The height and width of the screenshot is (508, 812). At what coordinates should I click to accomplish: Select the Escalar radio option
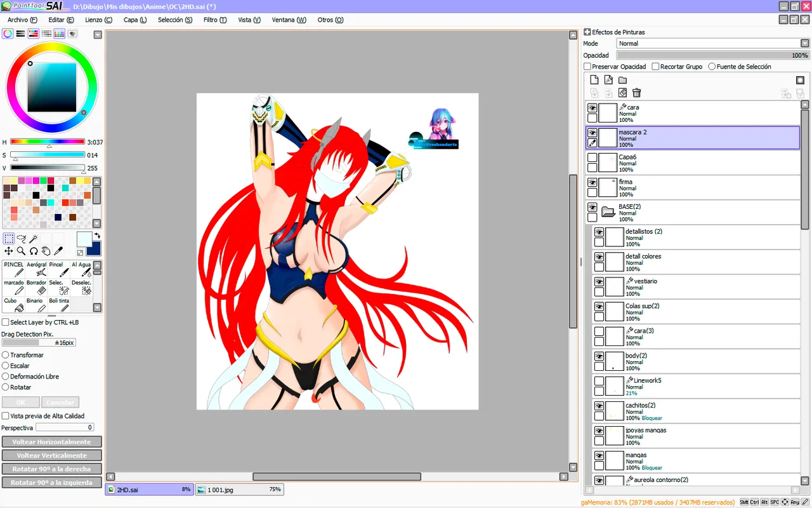[x=6, y=366]
